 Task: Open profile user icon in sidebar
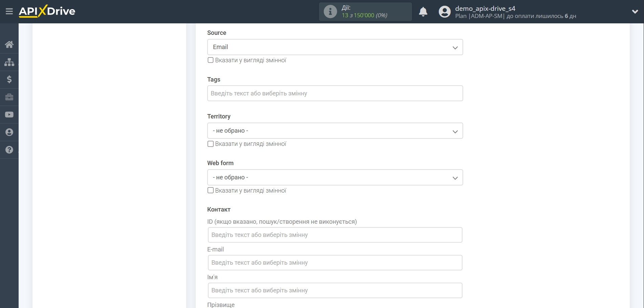pos(9,132)
